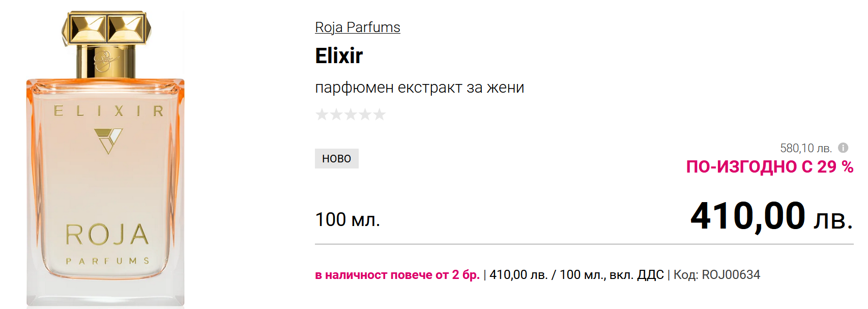Click the "ново" badge
Image resolution: width=868 pixels, height=309 pixels.
coord(336,158)
